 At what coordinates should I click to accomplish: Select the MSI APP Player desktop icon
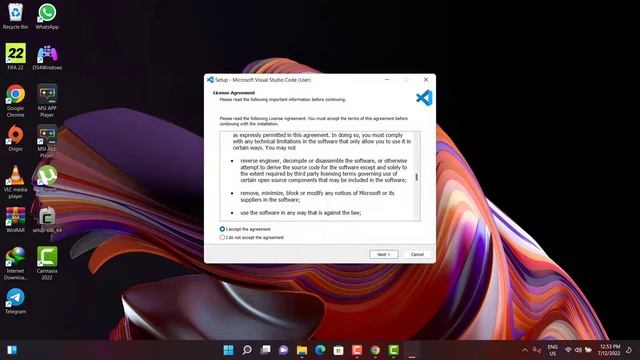click(47, 101)
